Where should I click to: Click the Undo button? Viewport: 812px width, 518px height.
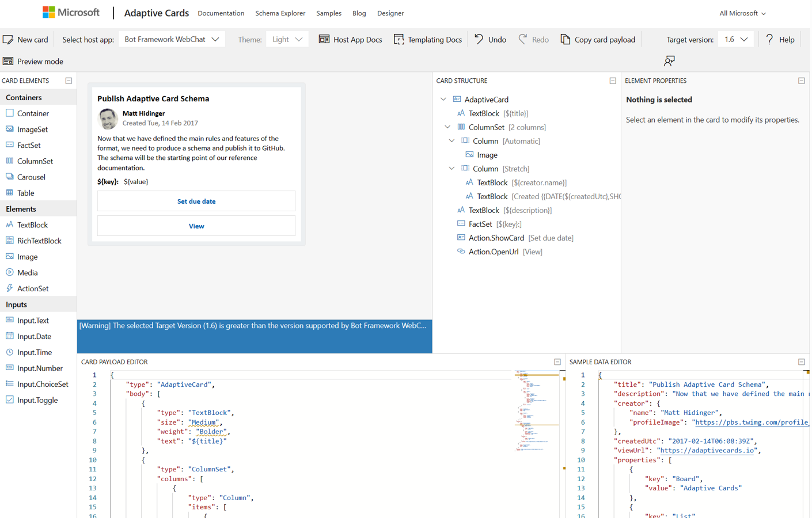tap(490, 40)
